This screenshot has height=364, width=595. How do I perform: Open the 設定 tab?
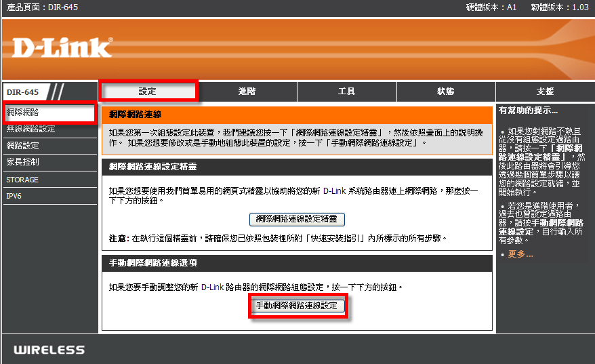pos(148,91)
